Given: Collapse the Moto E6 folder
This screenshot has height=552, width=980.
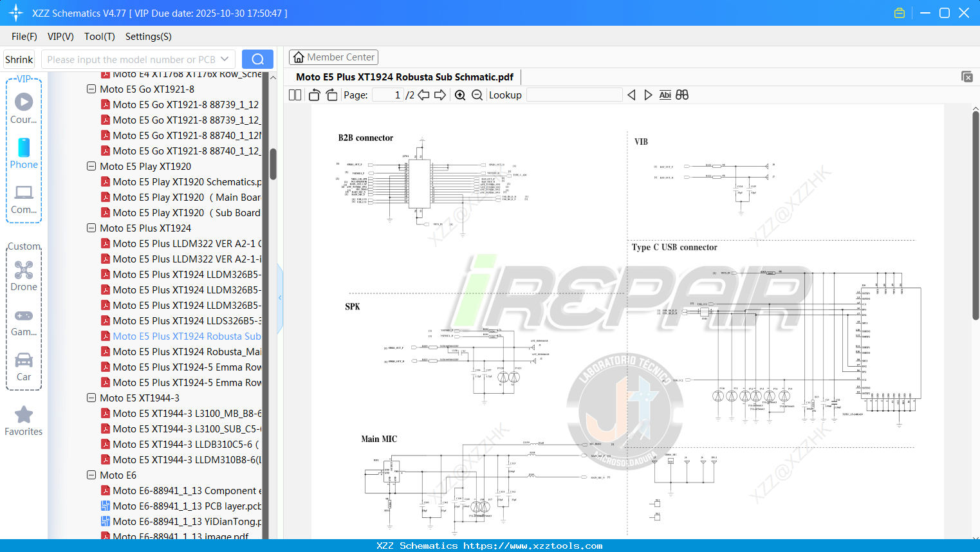Looking at the screenshot, I should point(91,475).
